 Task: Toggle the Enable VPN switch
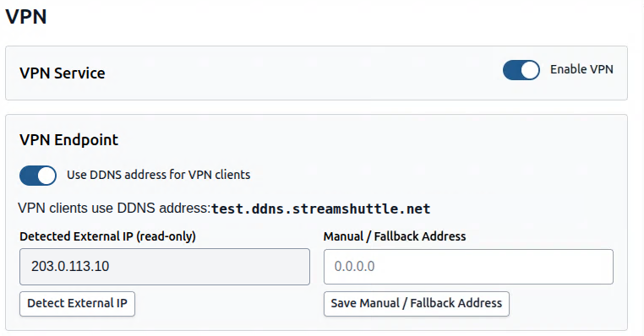(x=521, y=70)
